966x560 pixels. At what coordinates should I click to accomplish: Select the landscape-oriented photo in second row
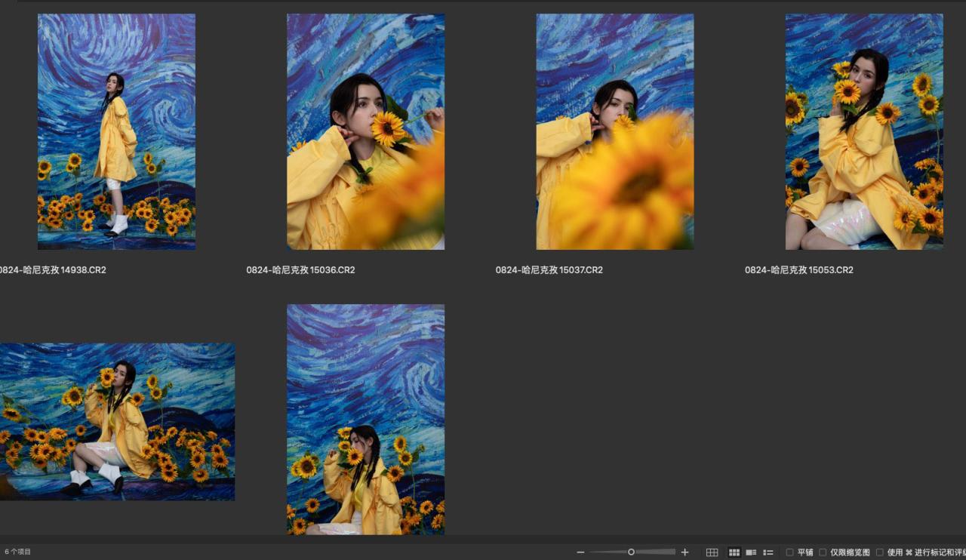pos(117,421)
